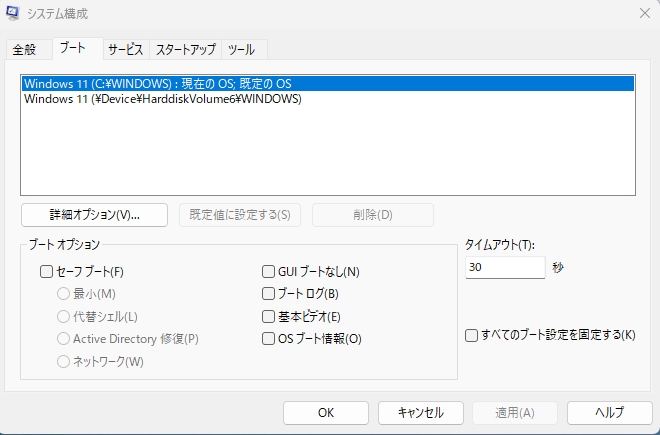Go to the スタートアップ tab
The width and height of the screenshot is (660, 435).
(x=185, y=50)
